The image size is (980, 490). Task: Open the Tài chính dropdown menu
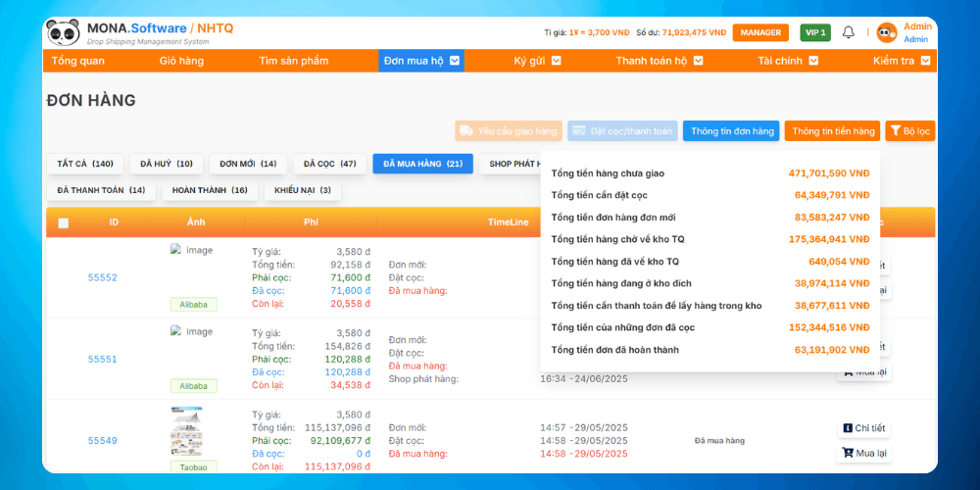coord(812,61)
